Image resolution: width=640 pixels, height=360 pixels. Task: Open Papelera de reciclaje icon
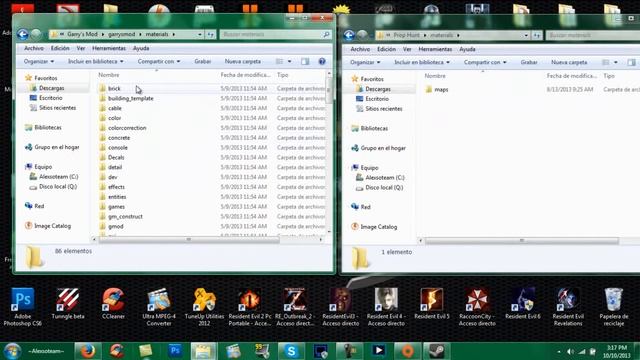coord(613,306)
